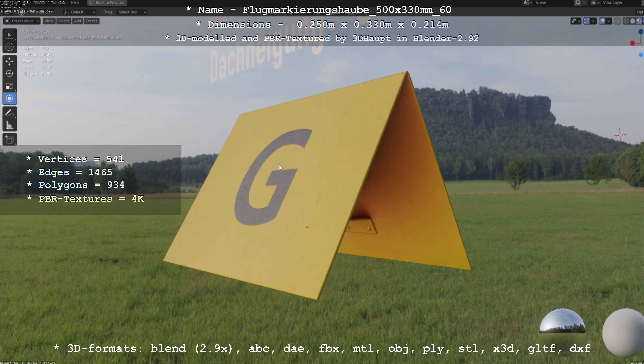Viewport: 644px width, 364px height.
Task: Open the Object Mode dropdown
Action: click(x=22, y=21)
